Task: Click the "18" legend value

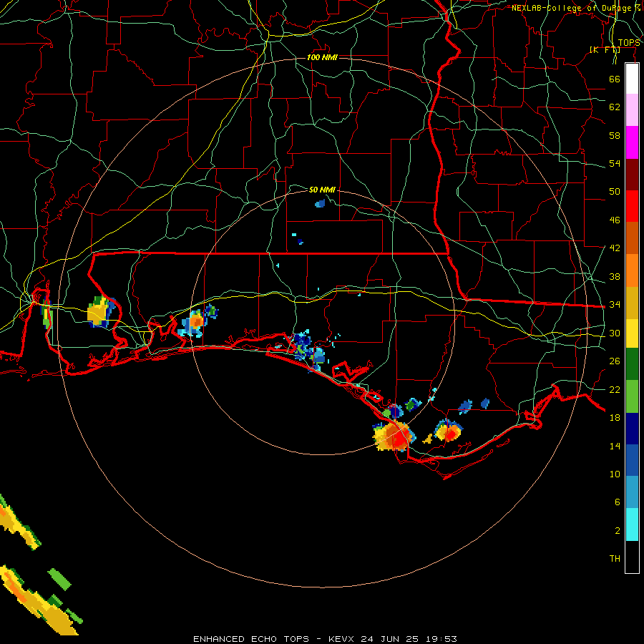Action: (615, 418)
